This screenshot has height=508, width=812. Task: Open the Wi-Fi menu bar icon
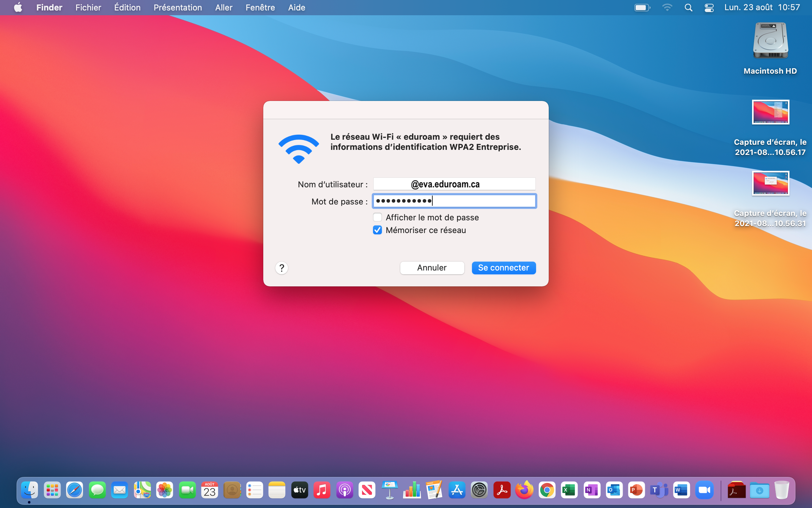point(667,7)
